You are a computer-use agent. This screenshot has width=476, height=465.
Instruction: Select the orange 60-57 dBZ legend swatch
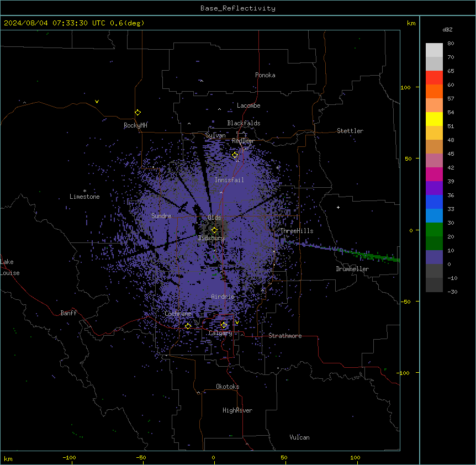[434, 91]
